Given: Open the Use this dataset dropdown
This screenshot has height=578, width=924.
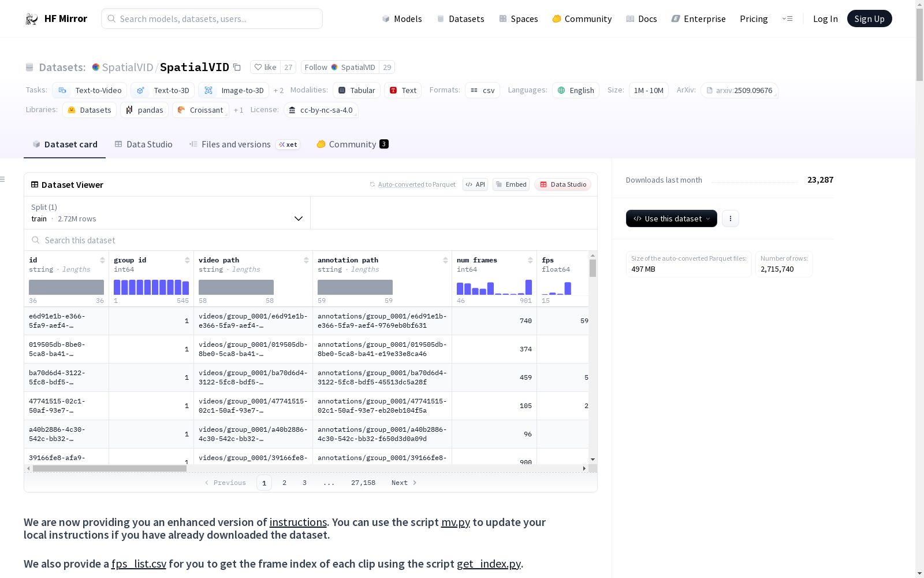Looking at the screenshot, I should pos(672,218).
